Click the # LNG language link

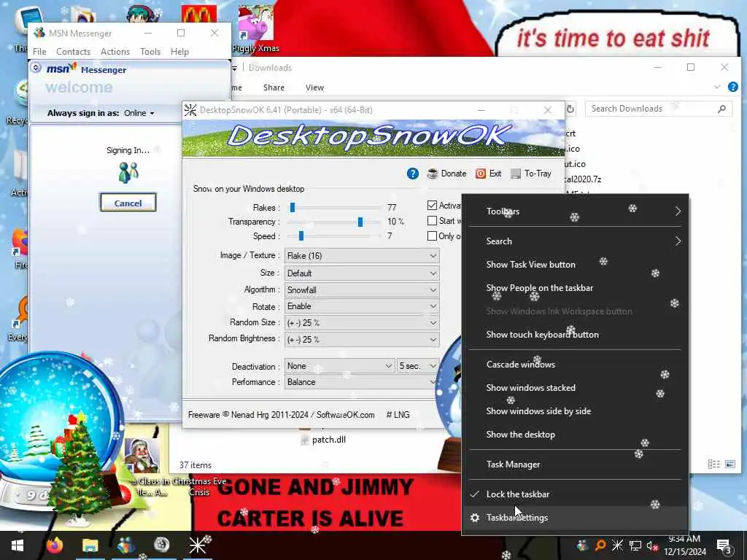(398, 415)
